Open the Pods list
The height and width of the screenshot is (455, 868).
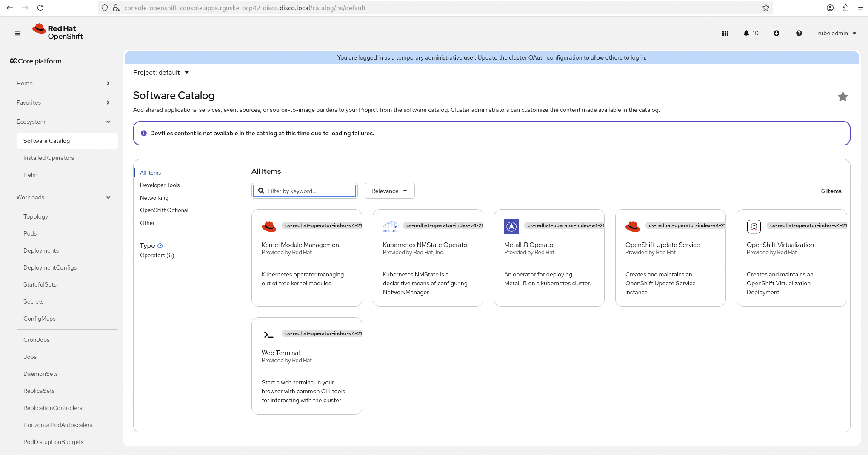(x=30, y=233)
